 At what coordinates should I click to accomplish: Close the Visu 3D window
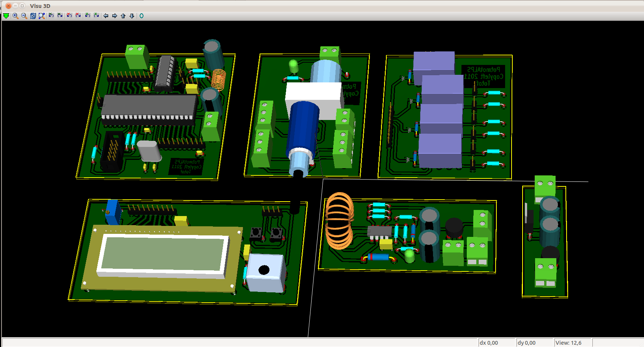8,6
